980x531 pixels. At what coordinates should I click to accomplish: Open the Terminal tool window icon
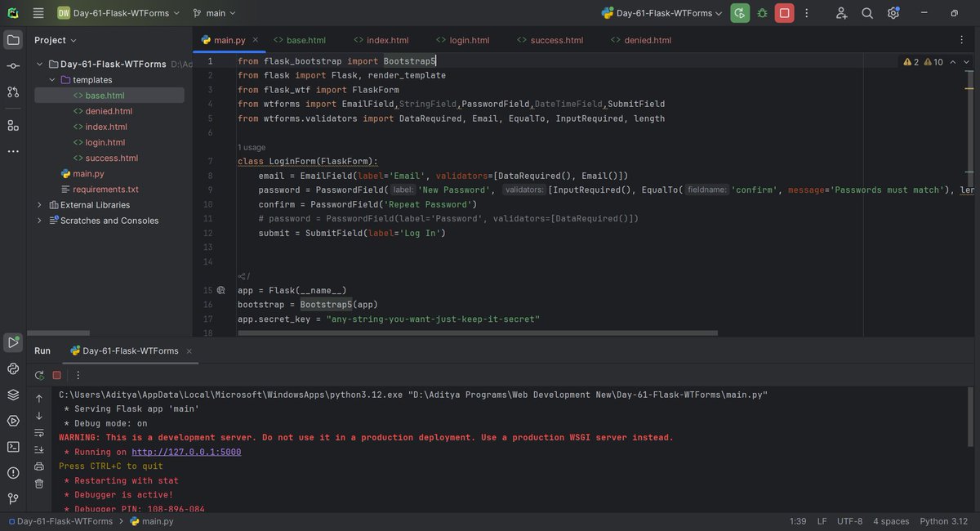tap(13, 447)
